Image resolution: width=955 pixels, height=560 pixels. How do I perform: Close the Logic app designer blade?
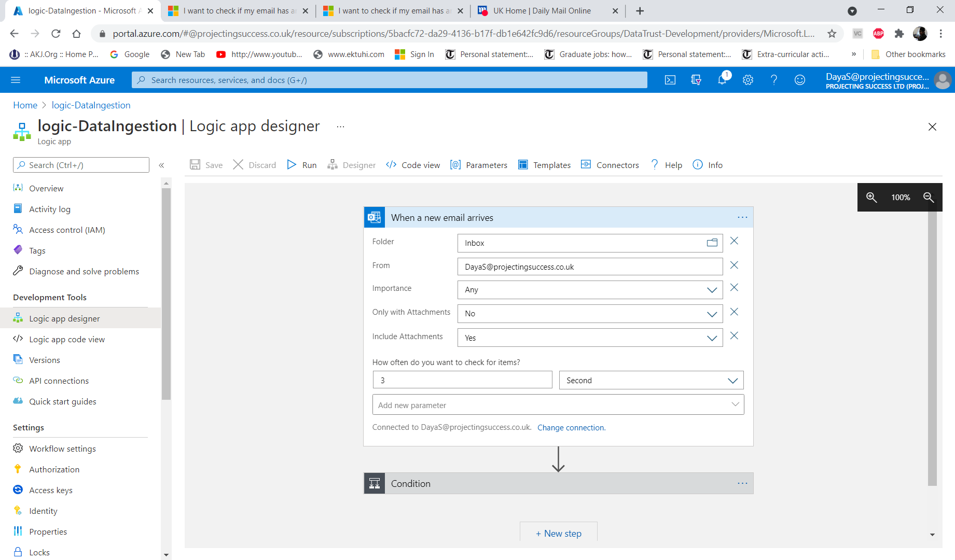point(932,127)
